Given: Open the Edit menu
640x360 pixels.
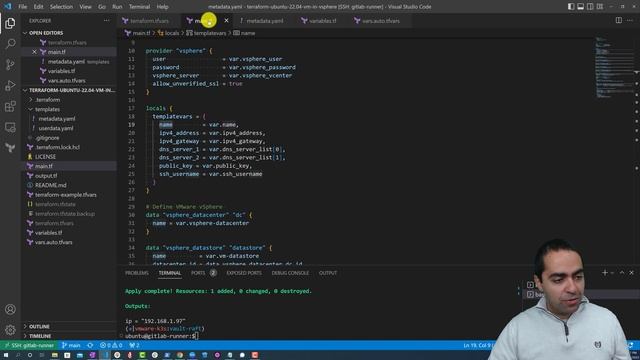Looking at the screenshot, I should (x=38, y=7).
